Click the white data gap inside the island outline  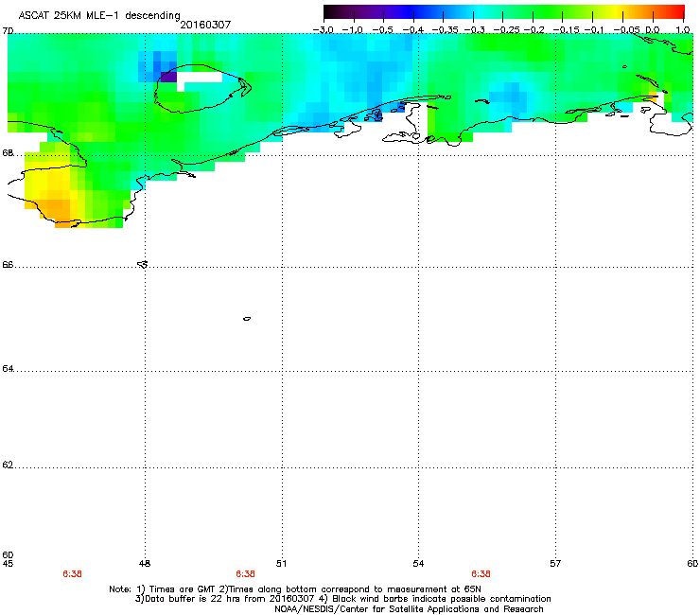(x=200, y=78)
